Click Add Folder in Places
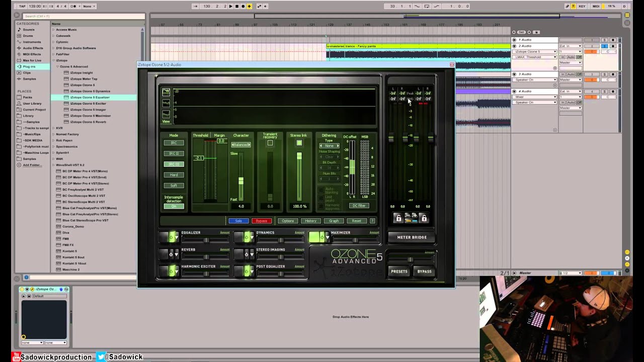 click(32, 165)
